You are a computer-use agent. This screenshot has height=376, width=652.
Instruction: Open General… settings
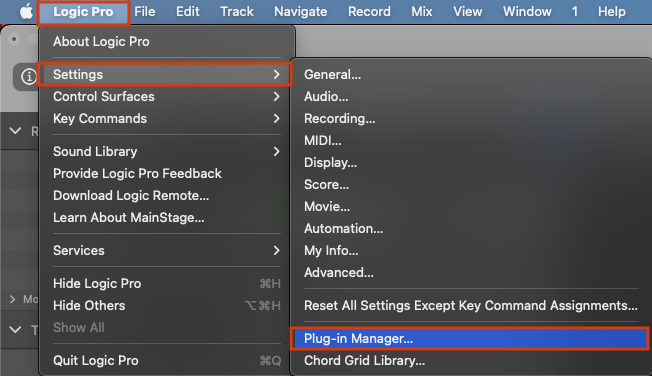(470, 74)
